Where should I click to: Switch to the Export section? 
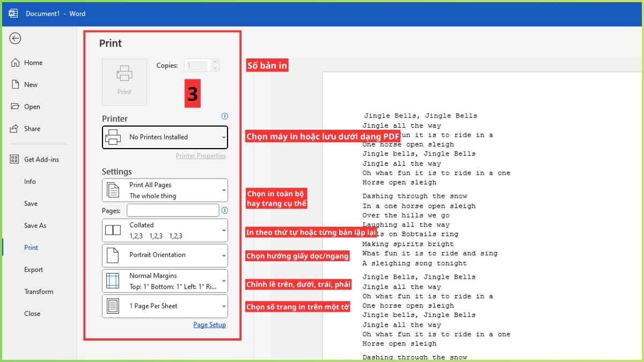tap(33, 269)
